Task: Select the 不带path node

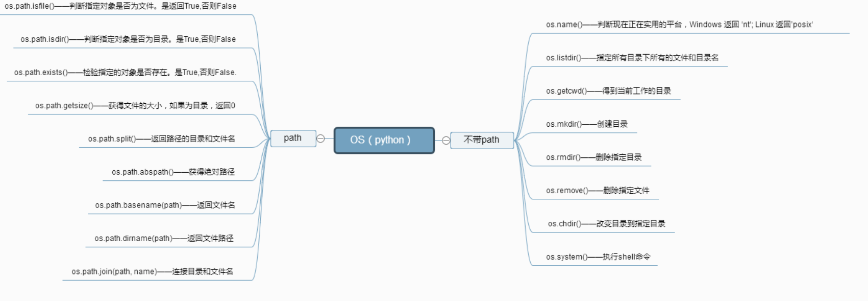Action: point(482,140)
